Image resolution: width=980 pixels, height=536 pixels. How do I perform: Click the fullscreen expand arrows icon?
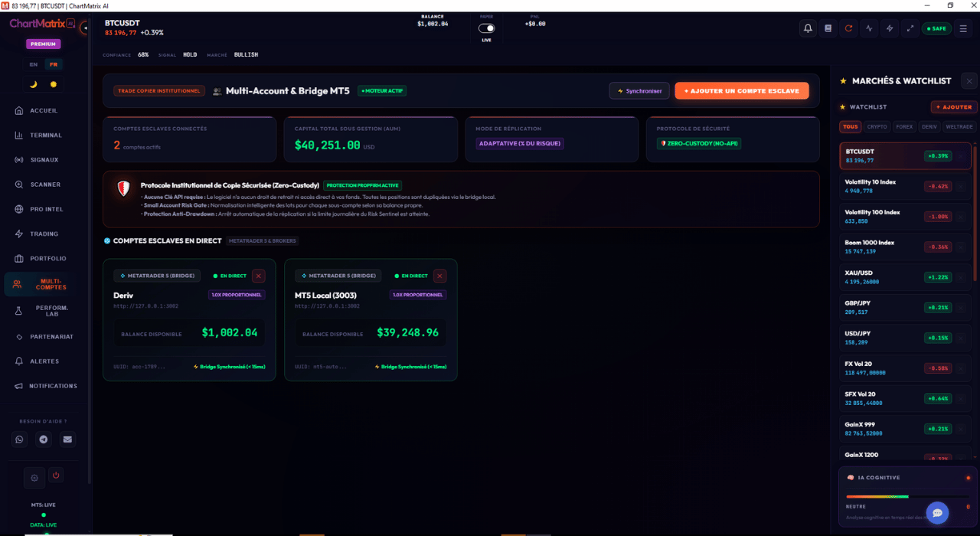[910, 28]
